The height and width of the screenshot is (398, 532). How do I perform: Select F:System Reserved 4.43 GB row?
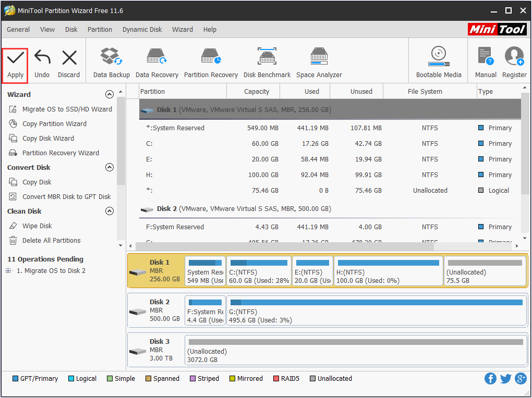pyautogui.click(x=330, y=227)
